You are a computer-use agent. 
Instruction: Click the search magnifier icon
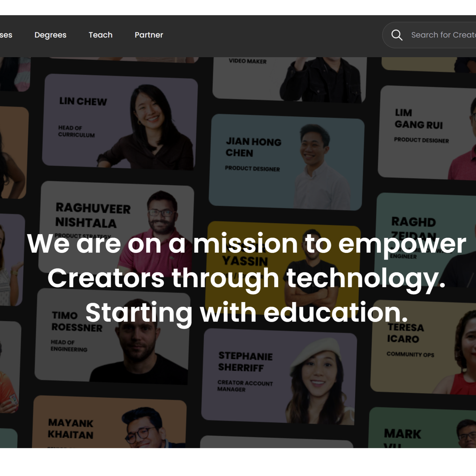click(397, 35)
